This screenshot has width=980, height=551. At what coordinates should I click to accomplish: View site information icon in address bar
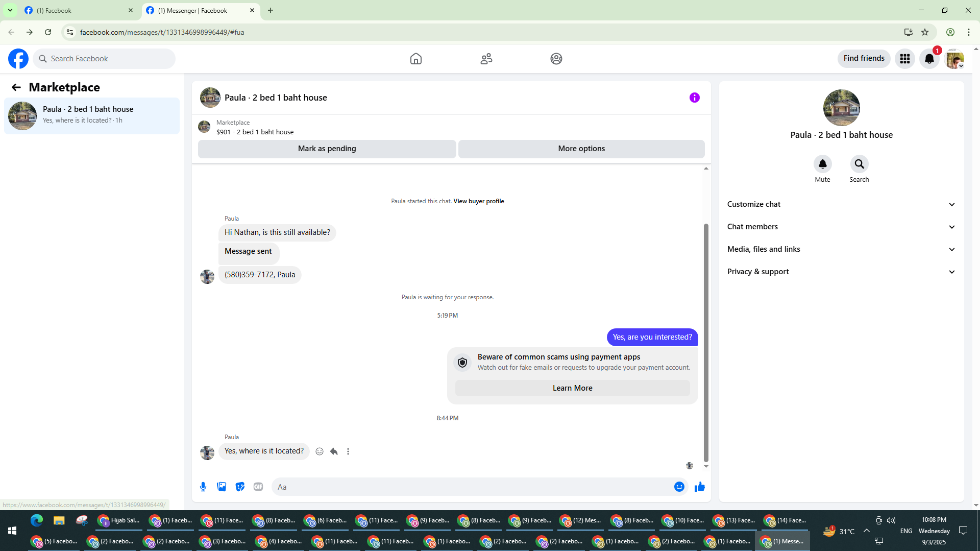coord(70,32)
